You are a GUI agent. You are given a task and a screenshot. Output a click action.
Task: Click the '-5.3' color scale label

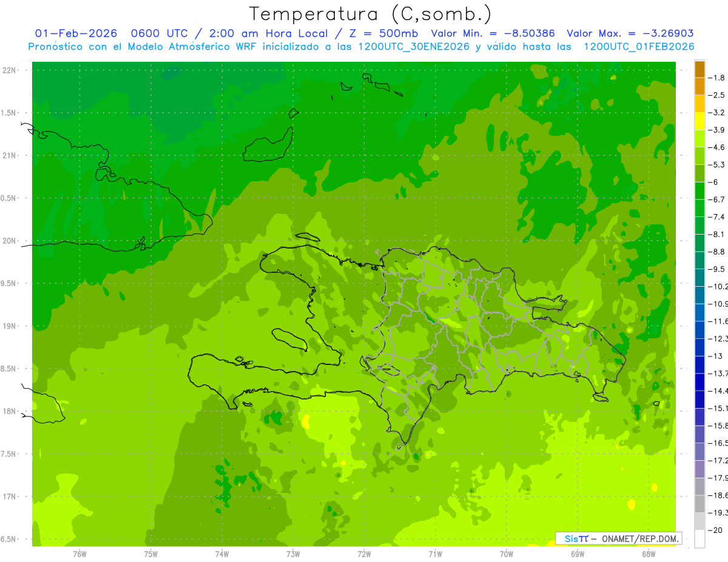(716, 164)
